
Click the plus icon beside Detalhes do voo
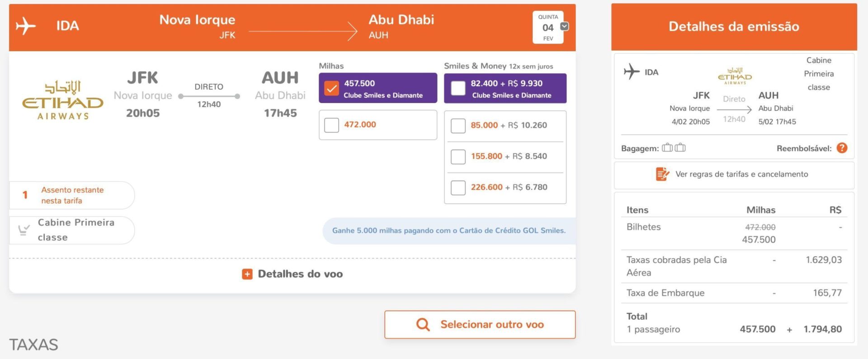pos(247,274)
